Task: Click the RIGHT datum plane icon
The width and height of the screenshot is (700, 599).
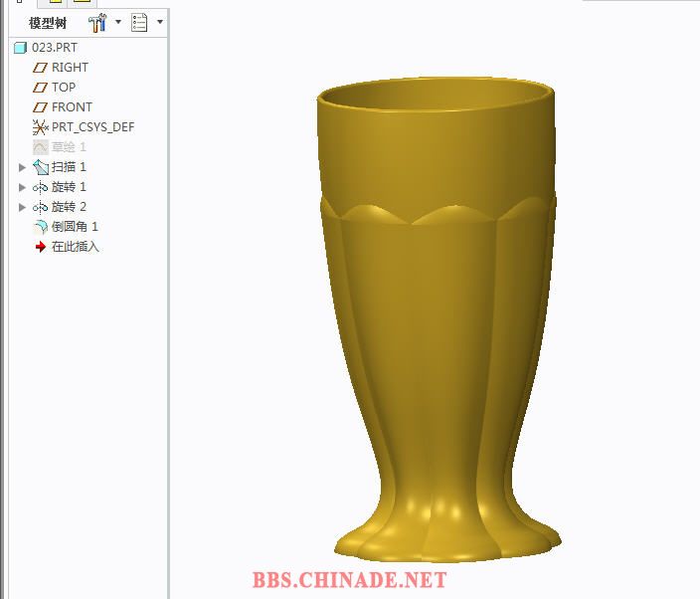Action: 41,67
